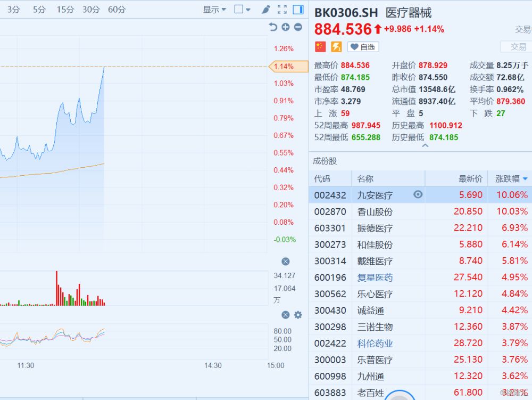
Task: Click the BK0306.SH ticker code
Action: coord(346,13)
